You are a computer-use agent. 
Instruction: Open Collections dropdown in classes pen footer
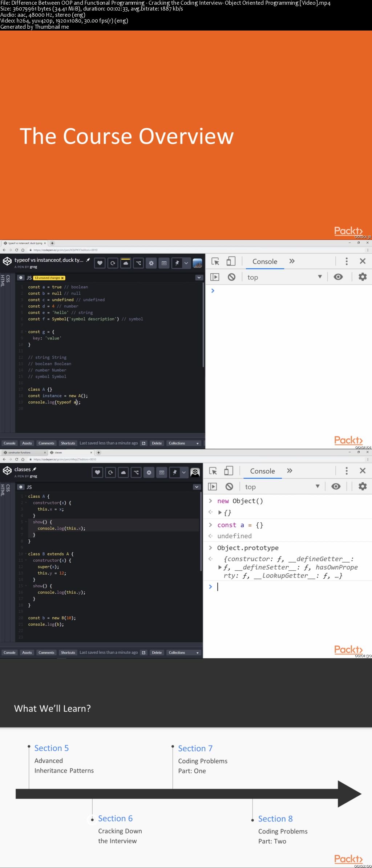point(184,652)
